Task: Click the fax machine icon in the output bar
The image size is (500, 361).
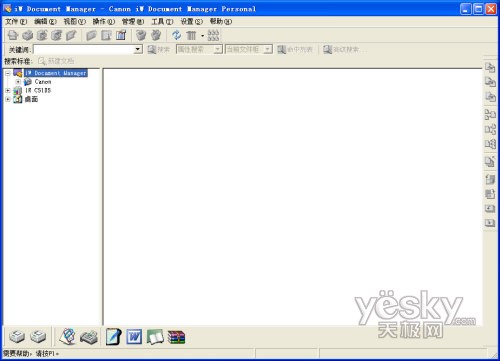Action: click(89, 337)
